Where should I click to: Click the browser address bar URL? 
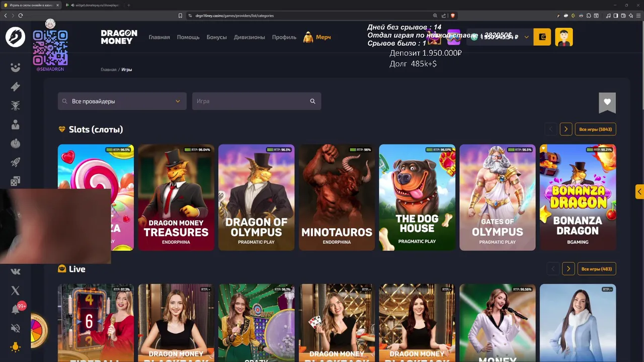point(234,16)
